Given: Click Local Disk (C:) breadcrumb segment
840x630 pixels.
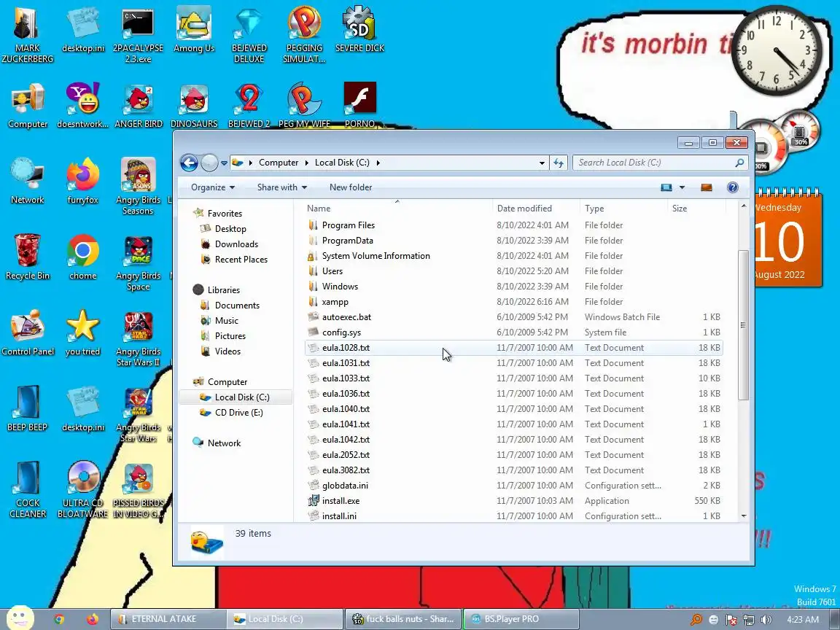Looking at the screenshot, I should 342,163.
